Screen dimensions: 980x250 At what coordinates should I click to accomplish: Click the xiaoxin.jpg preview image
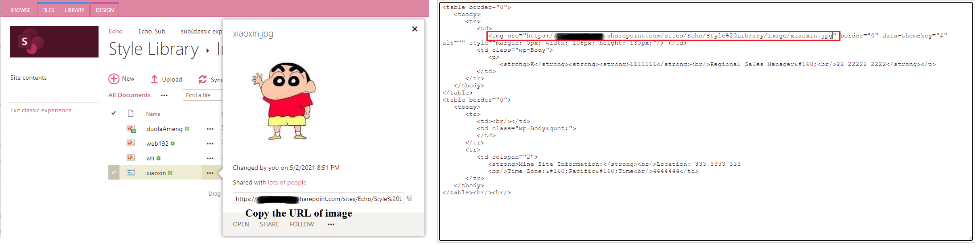pyautogui.click(x=284, y=101)
